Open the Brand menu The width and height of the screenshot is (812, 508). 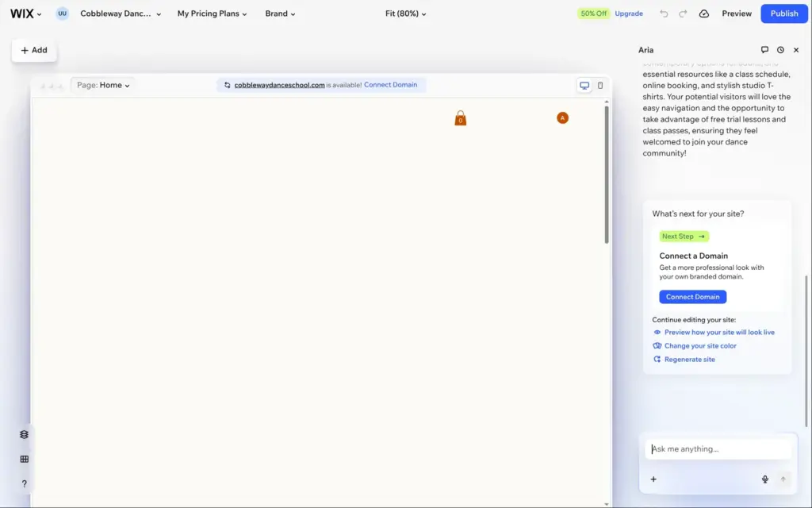pyautogui.click(x=280, y=14)
